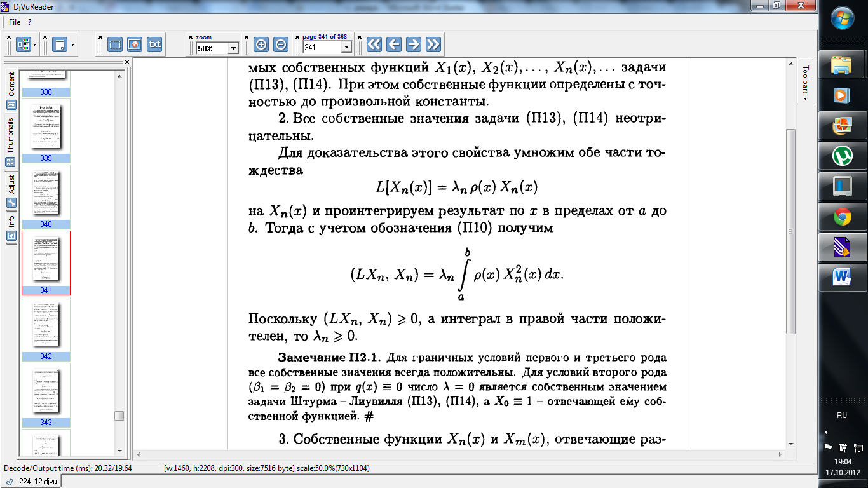Image resolution: width=868 pixels, height=488 pixels.
Task: Switch to the Adjust side tab
Action: tap(11, 191)
